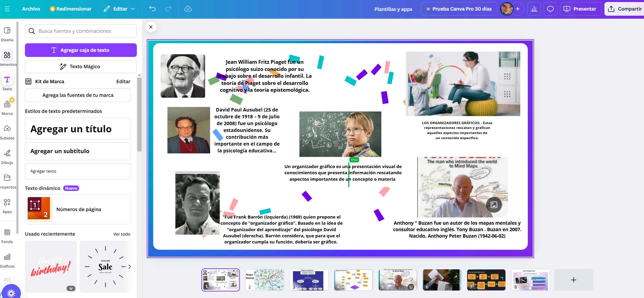Click the Texto Mágico button
This screenshot has width=644, height=298.
pyautogui.click(x=81, y=66)
